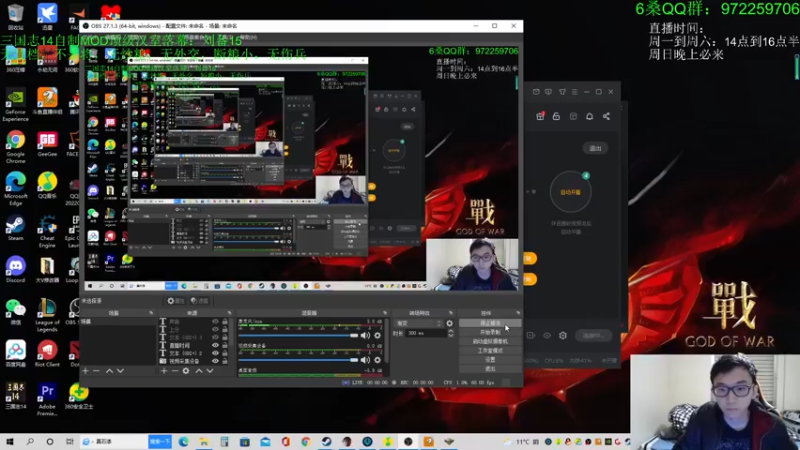Select the Steam desktop icon
Image resolution: width=800 pixels, height=450 pixels.
click(15, 228)
